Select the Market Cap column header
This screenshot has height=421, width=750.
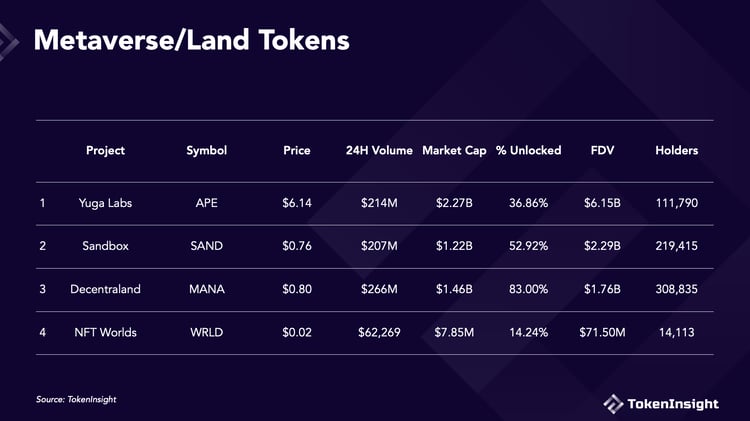point(454,151)
